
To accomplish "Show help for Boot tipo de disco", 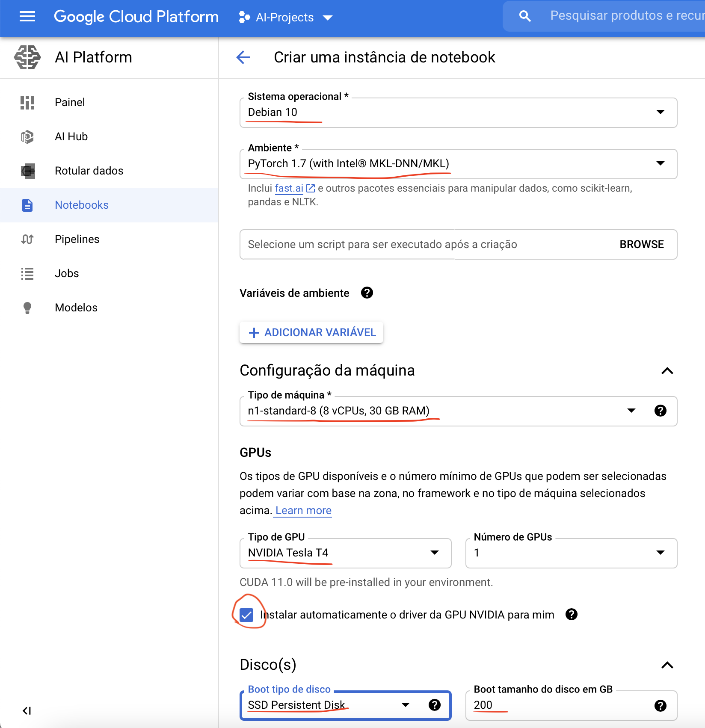I will coord(435,705).
